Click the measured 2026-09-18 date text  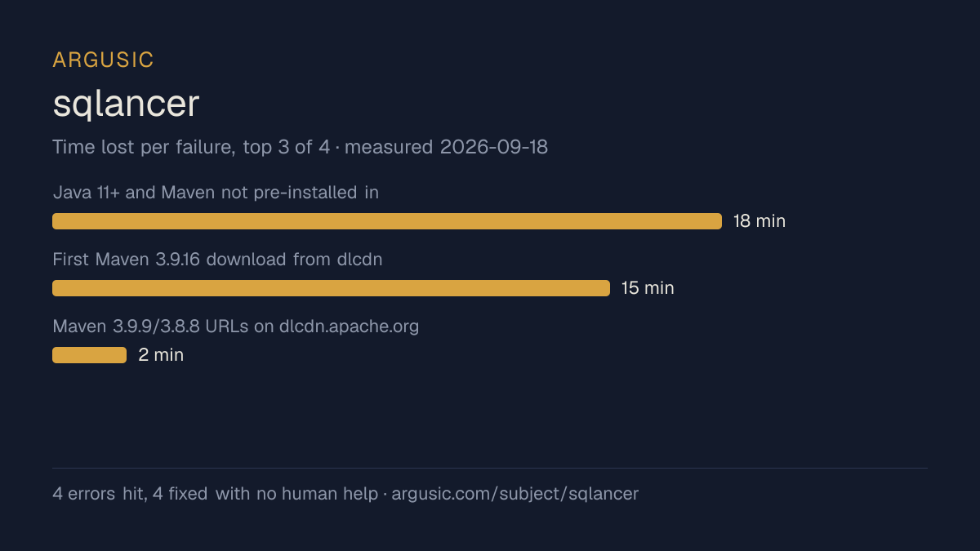pyautogui.click(x=447, y=148)
